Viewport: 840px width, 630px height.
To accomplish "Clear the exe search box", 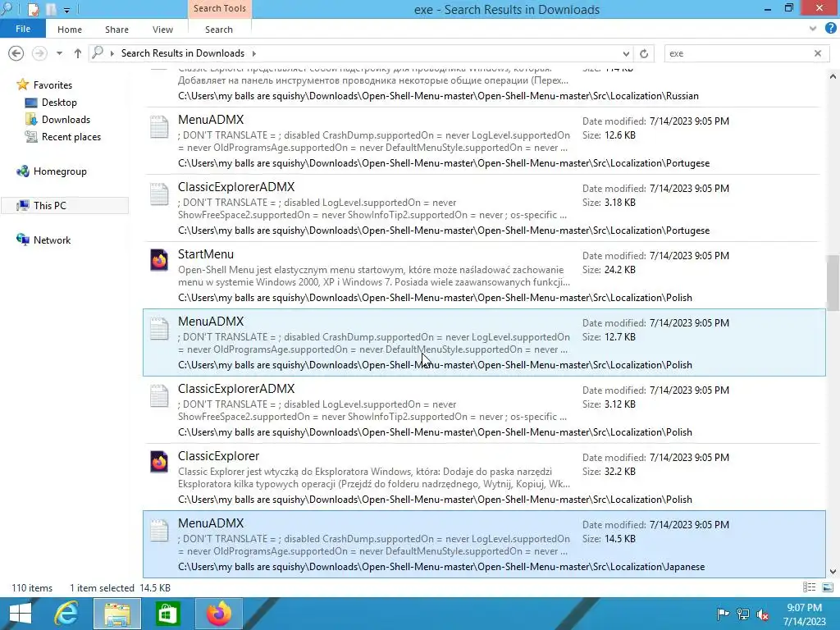I will click(818, 53).
